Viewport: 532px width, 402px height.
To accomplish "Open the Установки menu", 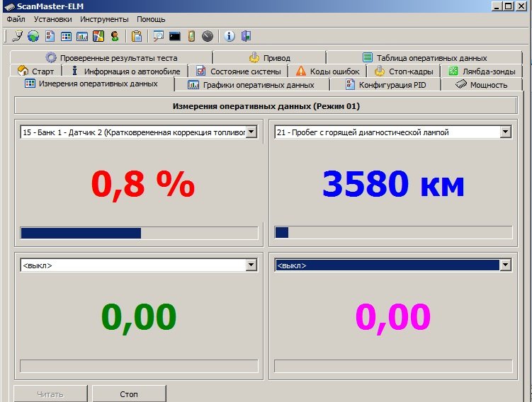I will point(52,19).
